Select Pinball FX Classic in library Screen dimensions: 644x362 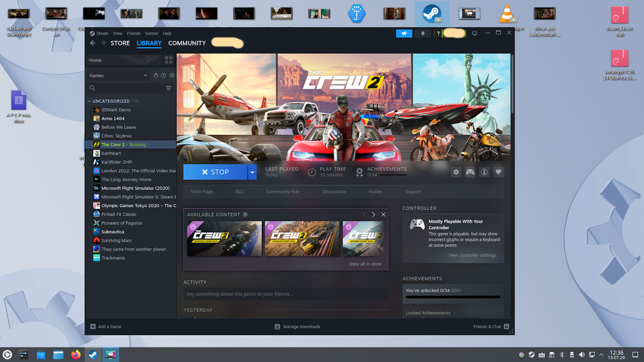[x=119, y=214]
